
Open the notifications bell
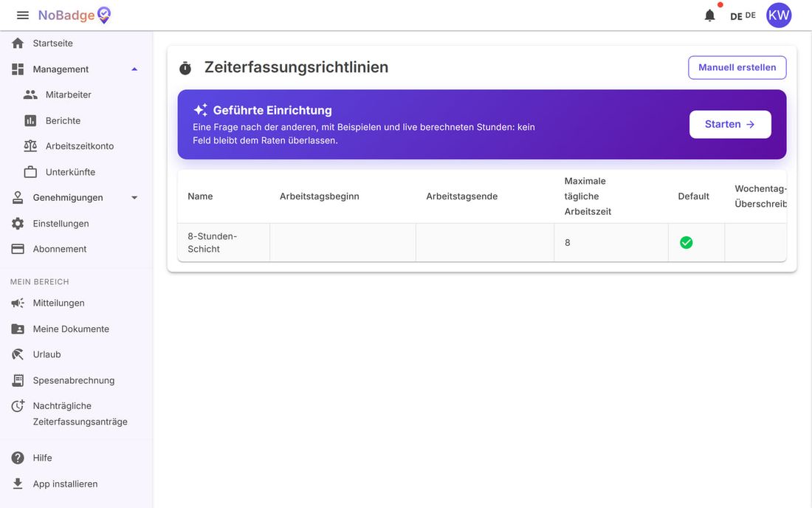(709, 16)
